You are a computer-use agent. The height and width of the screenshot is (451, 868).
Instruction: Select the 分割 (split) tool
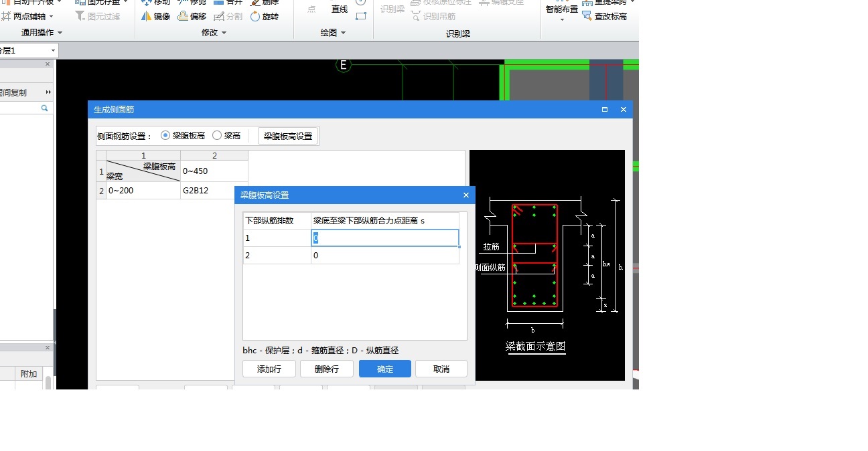coord(228,17)
